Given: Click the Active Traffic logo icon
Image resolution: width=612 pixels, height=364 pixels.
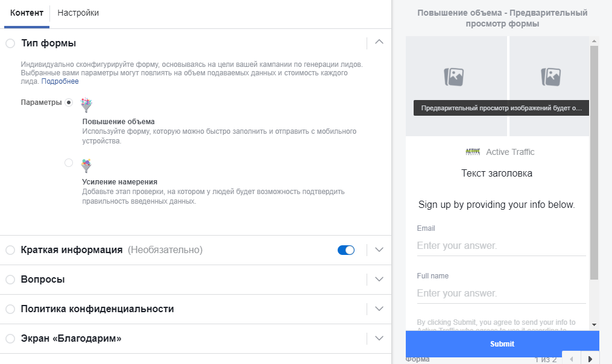Looking at the screenshot, I should 473,152.
